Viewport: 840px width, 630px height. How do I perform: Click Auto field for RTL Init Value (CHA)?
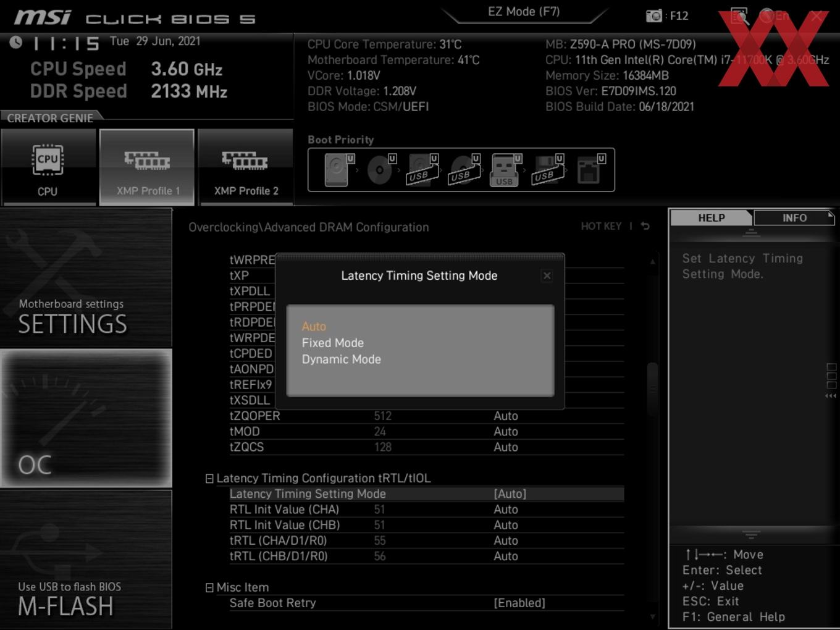pos(506,510)
